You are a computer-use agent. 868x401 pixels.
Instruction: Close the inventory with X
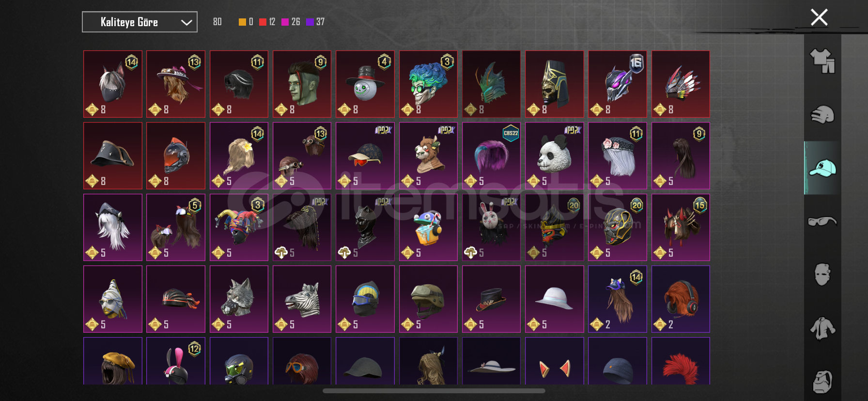click(819, 17)
